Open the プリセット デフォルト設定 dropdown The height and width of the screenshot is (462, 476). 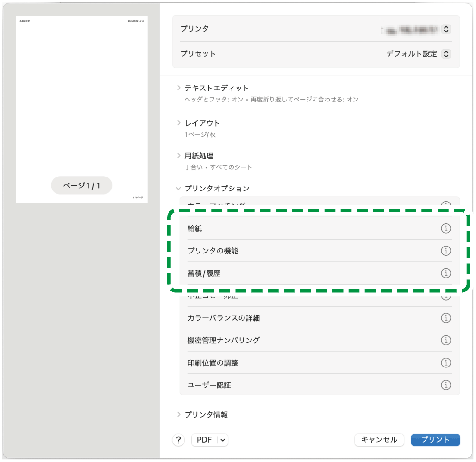pyautogui.click(x=445, y=54)
